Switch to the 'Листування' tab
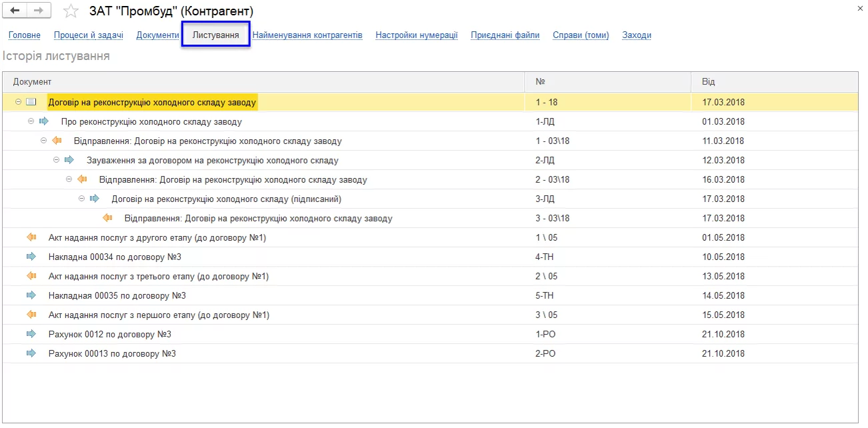 pyautogui.click(x=215, y=35)
